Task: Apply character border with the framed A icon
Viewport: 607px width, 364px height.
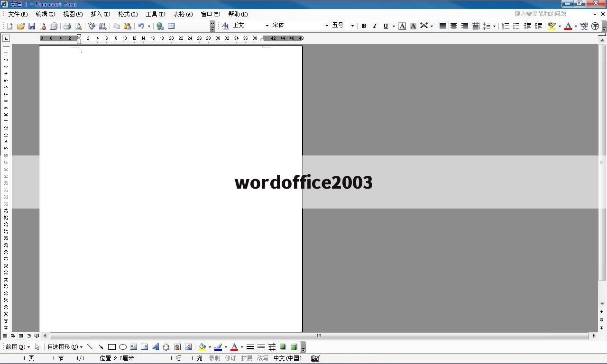Action: [402, 26]
